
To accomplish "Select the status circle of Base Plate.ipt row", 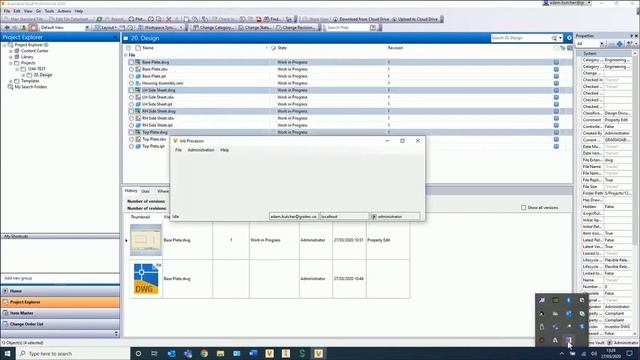I will point(131,76).
